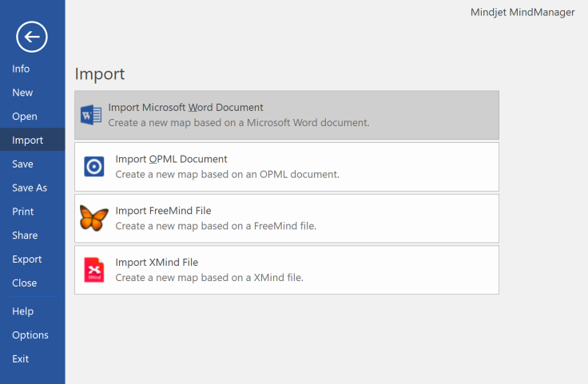Open the Share section

pos(25,236)
